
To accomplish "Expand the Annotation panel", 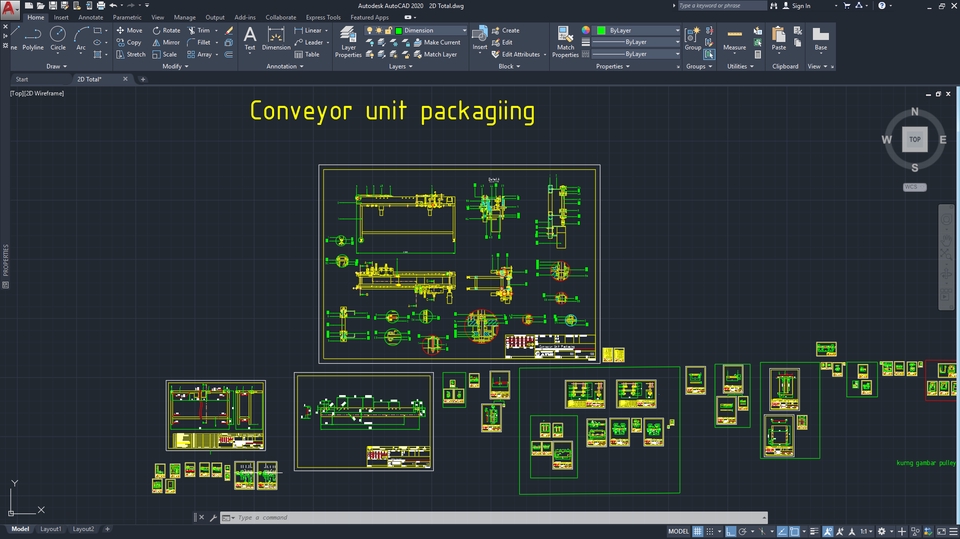I will click(x=285, y=66).
